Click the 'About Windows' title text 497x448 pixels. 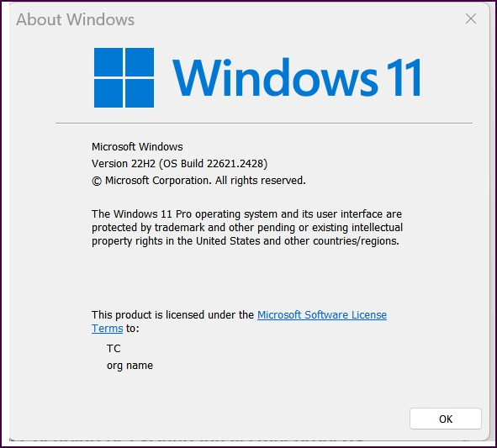tap(76, 19)
